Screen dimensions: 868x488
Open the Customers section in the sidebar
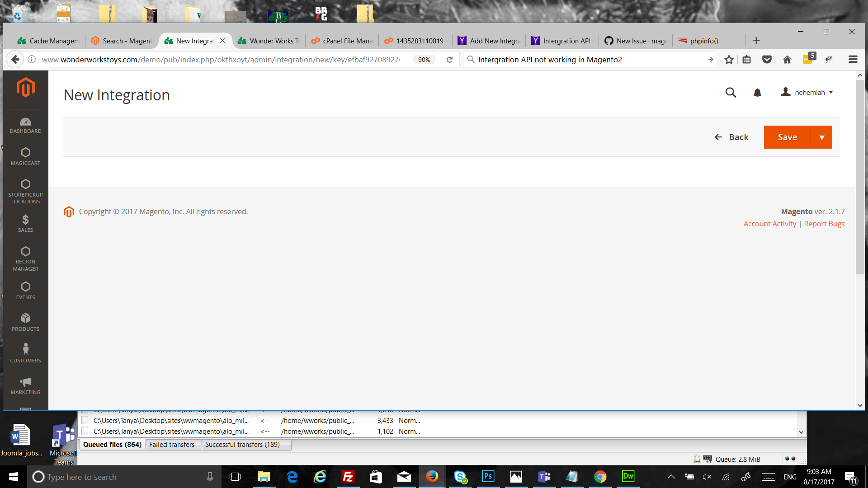[25, 353]
